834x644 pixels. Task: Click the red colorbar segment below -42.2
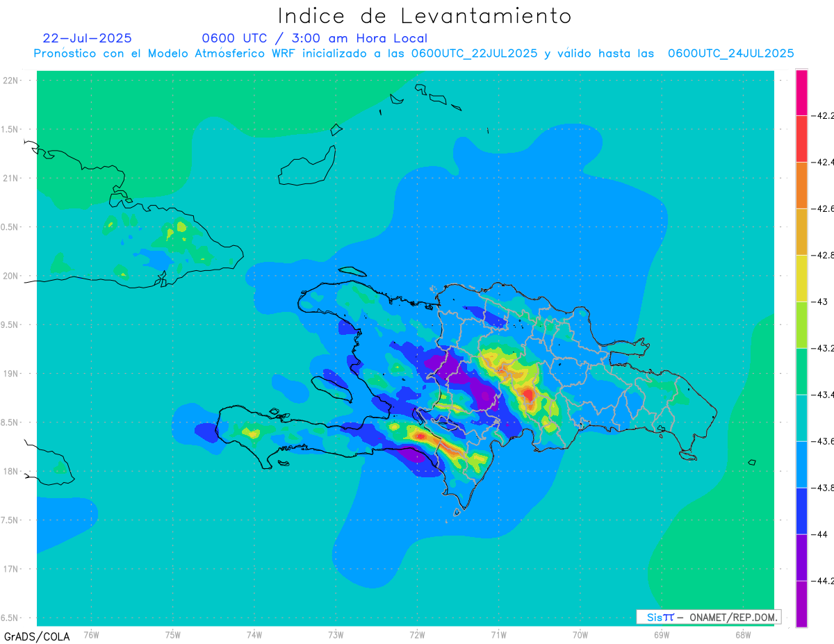[801, 138]
